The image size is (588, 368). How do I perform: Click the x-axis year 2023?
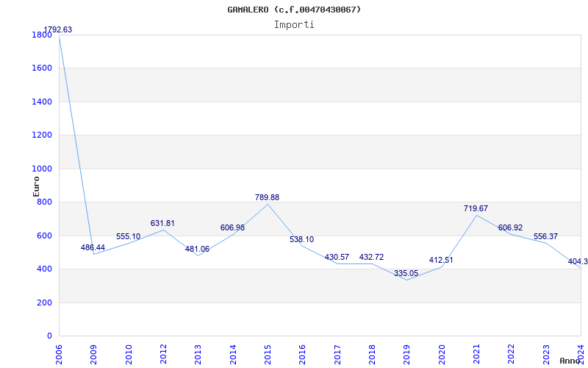[x=546, y=355]
